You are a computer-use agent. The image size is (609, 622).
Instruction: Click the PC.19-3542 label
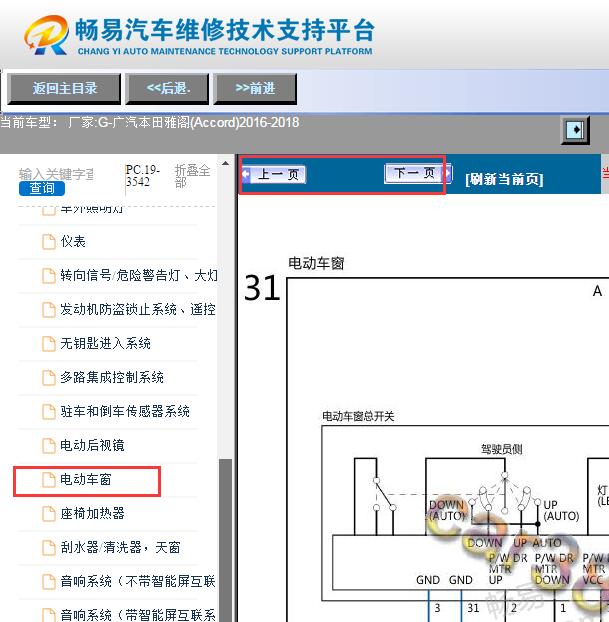point(142,175)
